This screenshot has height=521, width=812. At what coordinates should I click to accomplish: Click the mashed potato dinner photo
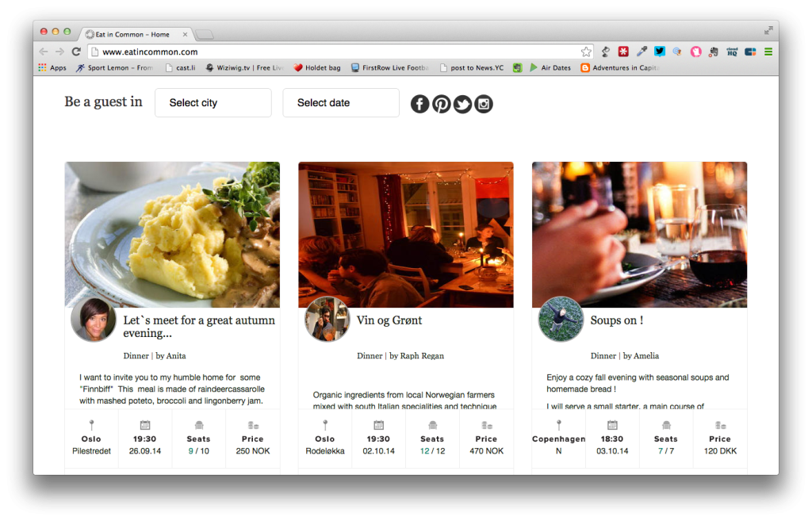pyautogui.click(x=172, y=235)
